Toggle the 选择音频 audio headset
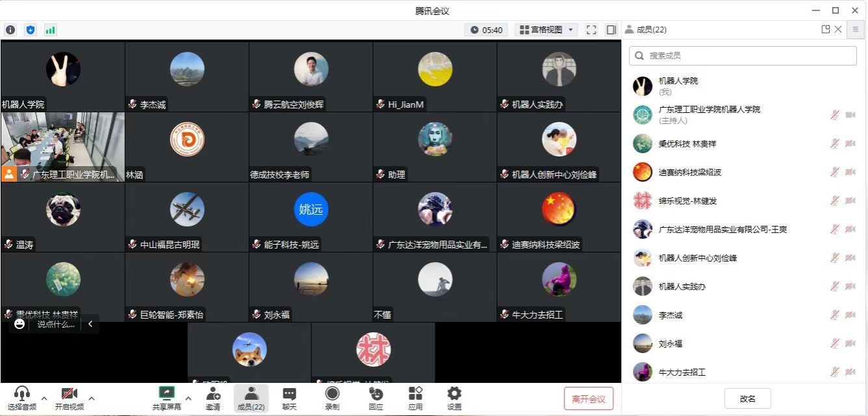This screenshot has width=868, height=416. 22,398
